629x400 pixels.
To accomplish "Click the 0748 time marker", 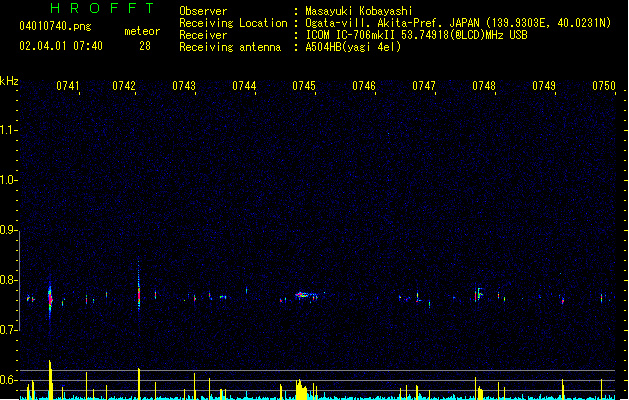I will click(x=484, y=86).
